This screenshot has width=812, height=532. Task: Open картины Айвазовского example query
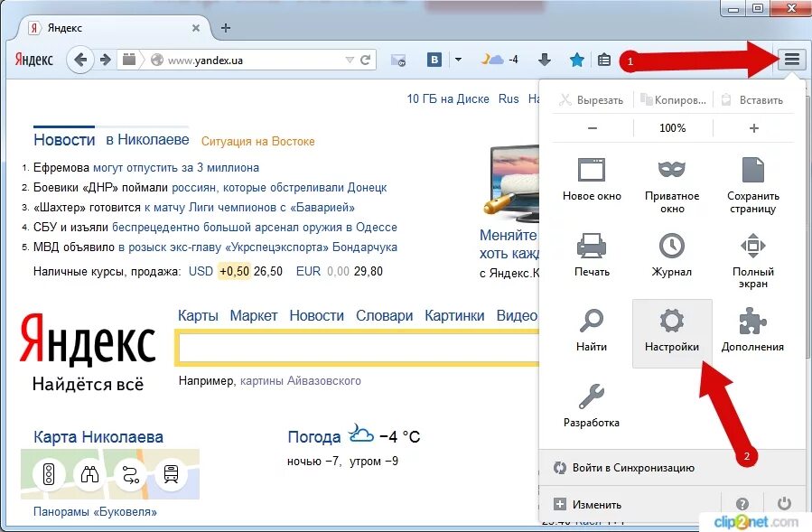tap(301, 381)
